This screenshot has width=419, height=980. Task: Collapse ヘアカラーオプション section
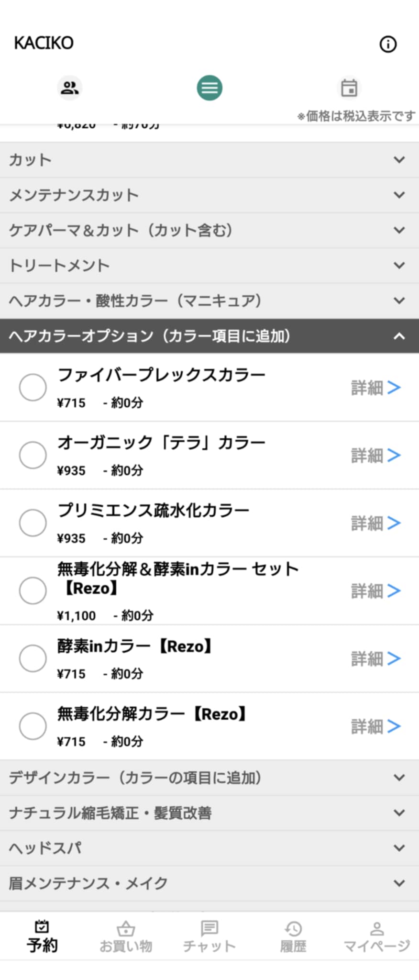click(x=209, y=336)
